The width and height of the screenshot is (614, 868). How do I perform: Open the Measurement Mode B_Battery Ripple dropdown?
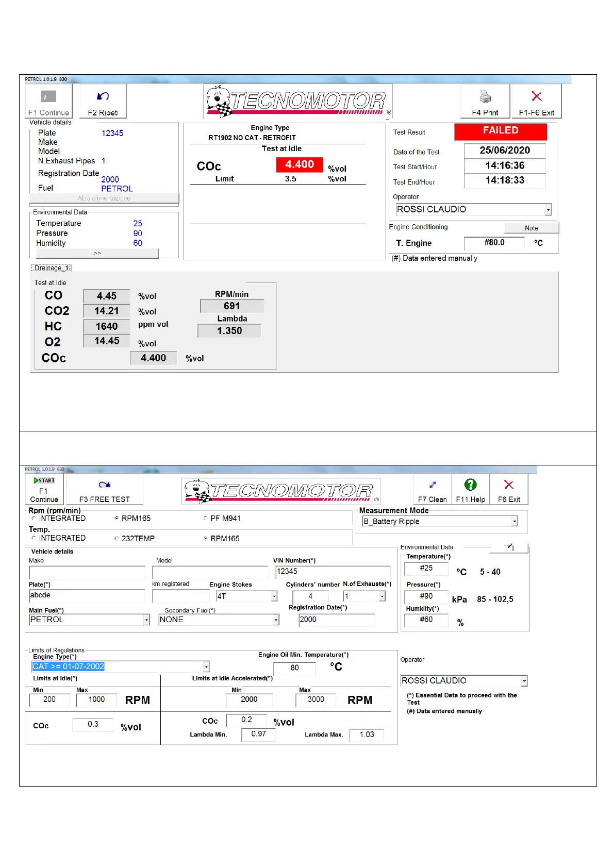514,522
